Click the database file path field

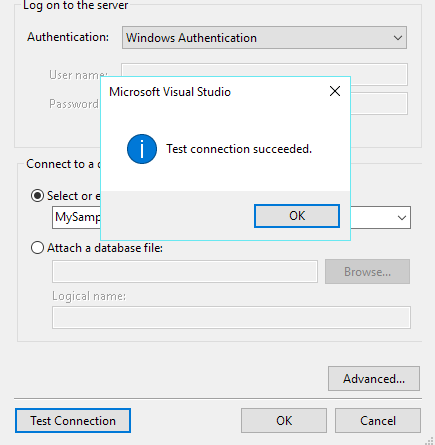(185, 272)
